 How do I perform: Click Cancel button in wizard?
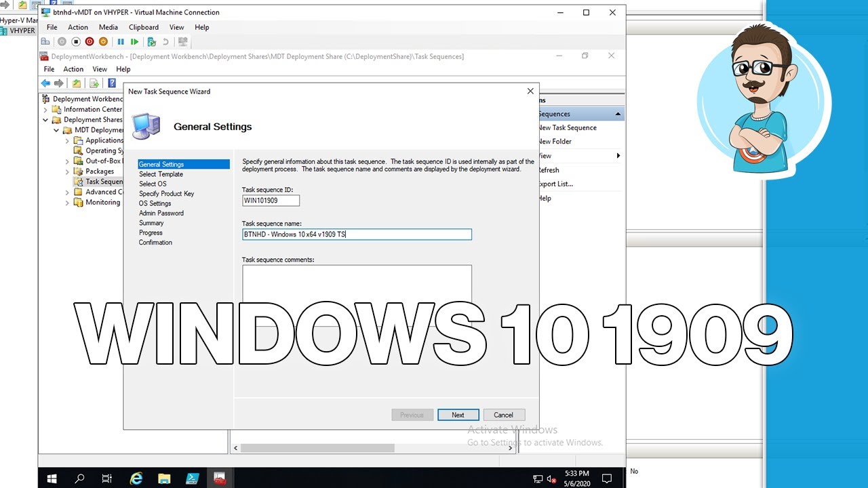click(503, 415)
